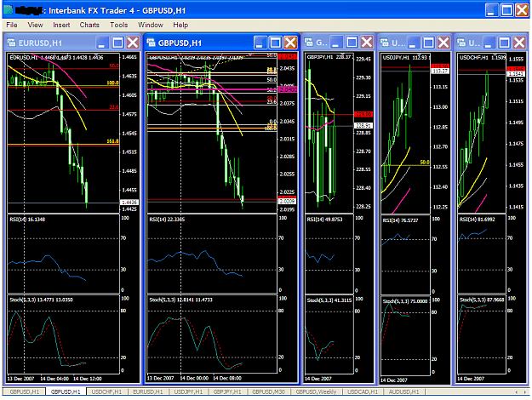Click the Stoch(5,3,3) 87.9668 label
Screen dimensions: 532x400
tap(482, 300)
